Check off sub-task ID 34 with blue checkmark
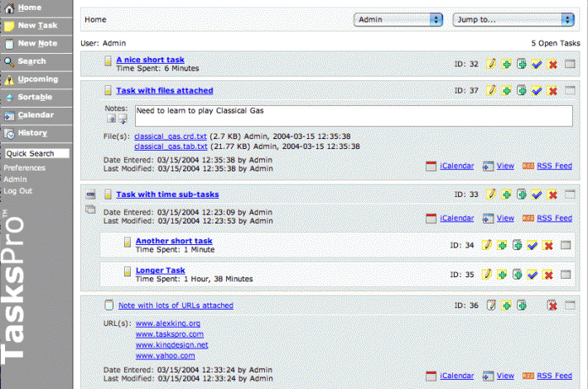 point(533,246)
